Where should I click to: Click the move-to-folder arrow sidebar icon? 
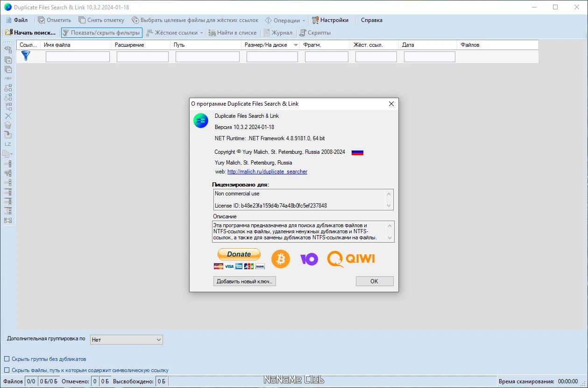[x=8, y=135]
